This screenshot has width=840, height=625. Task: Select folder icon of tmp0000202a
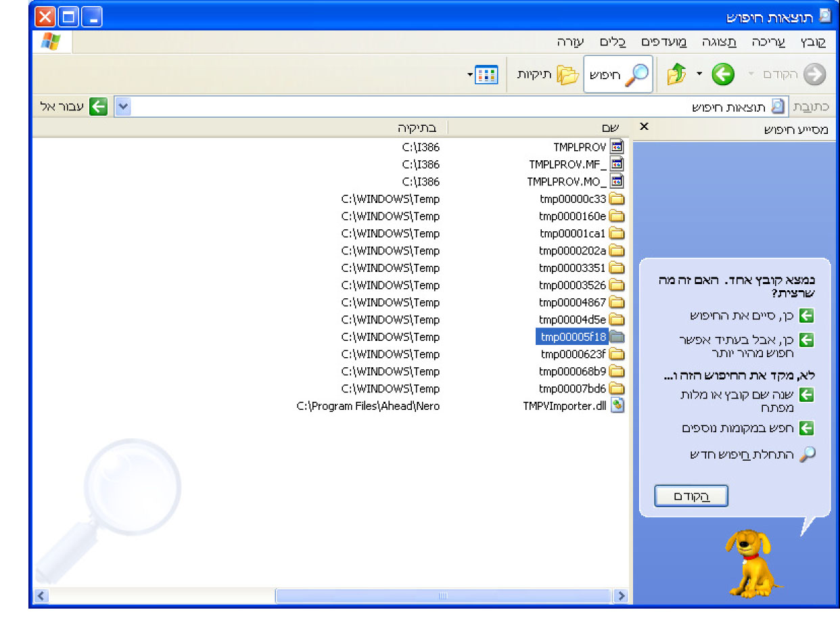coord(617,250)
